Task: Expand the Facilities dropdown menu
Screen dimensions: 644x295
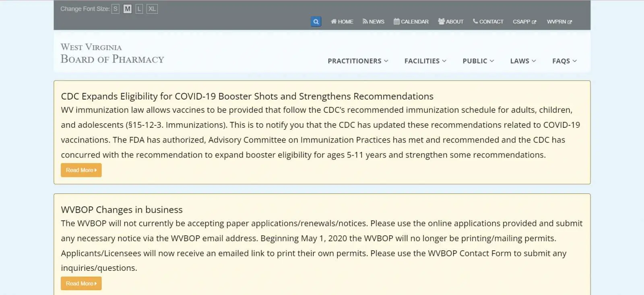Action: [425, 61]
